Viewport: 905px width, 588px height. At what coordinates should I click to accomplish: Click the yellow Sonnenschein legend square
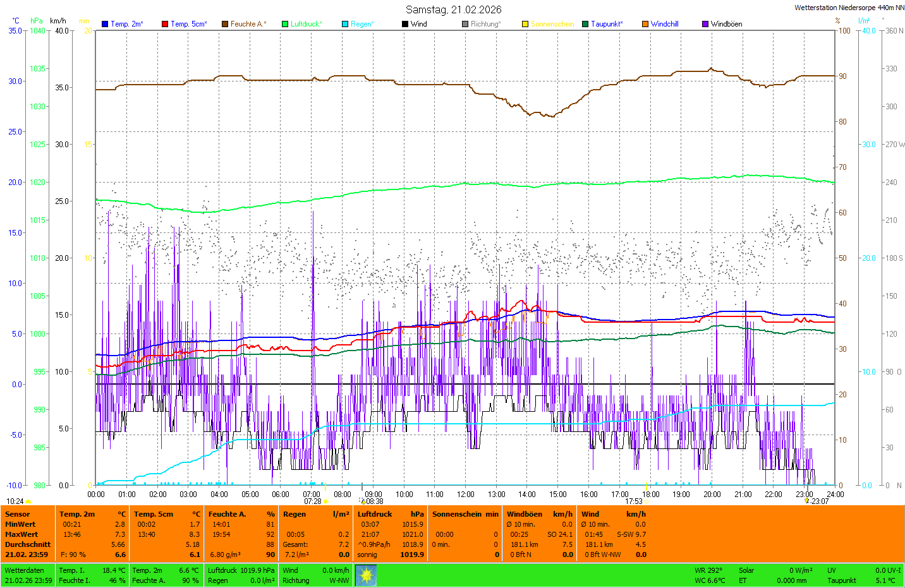point(525,24)
